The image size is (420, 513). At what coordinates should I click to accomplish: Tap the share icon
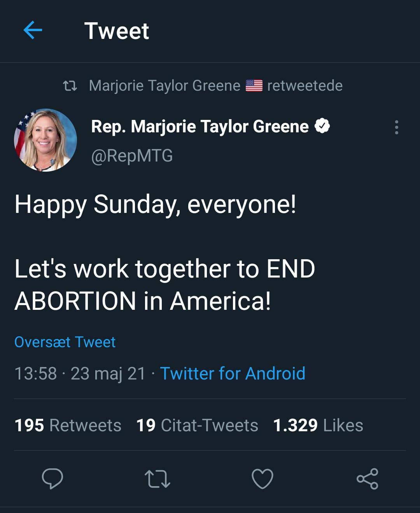(367, 479)
